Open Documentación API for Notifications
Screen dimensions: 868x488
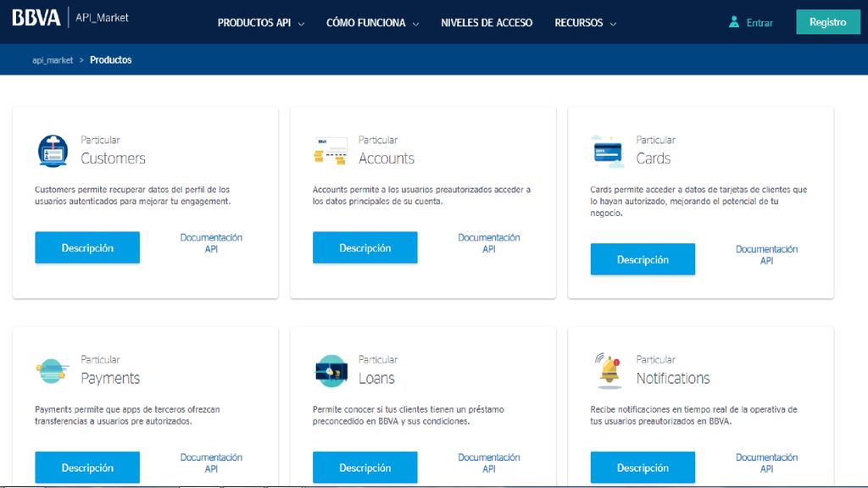pos(766,463)
